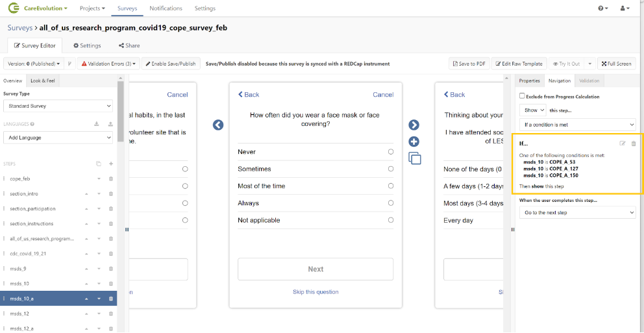Open the Survey Type dropdown

(58, 106)
